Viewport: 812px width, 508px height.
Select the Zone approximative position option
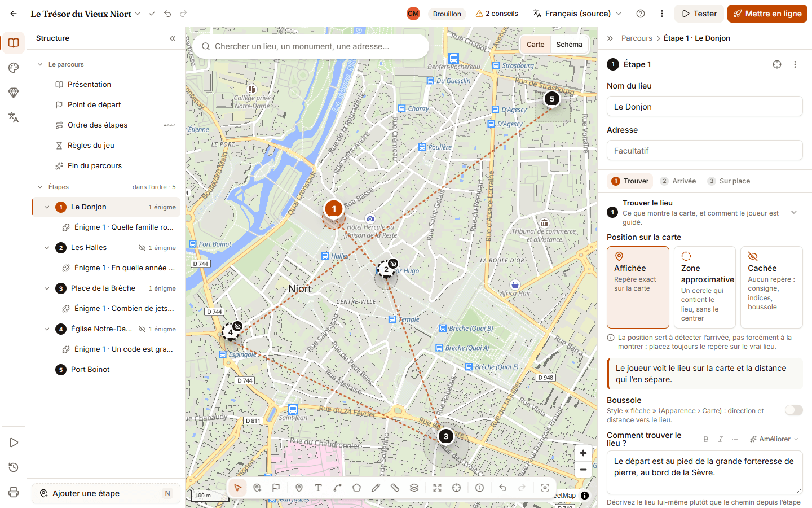(705, 287)
